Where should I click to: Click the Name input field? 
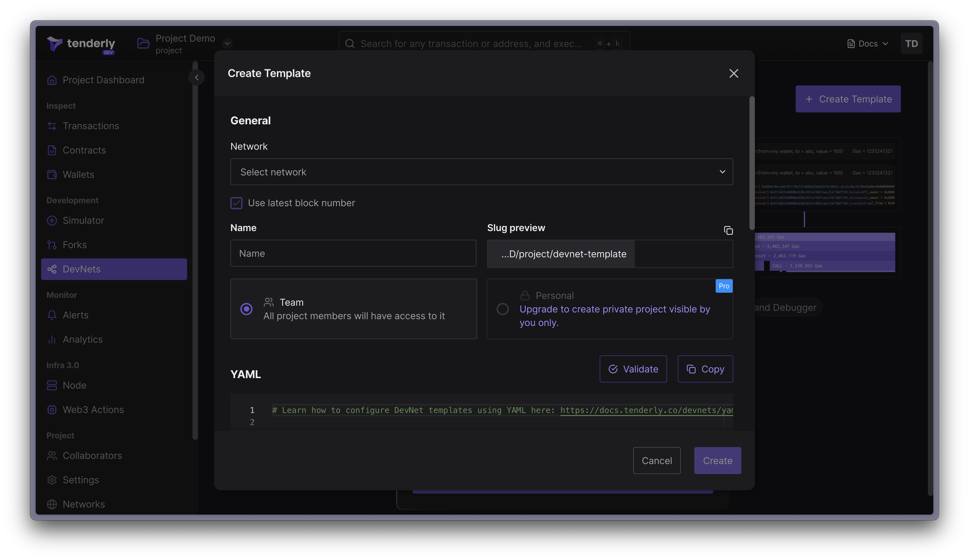point(353,253)
